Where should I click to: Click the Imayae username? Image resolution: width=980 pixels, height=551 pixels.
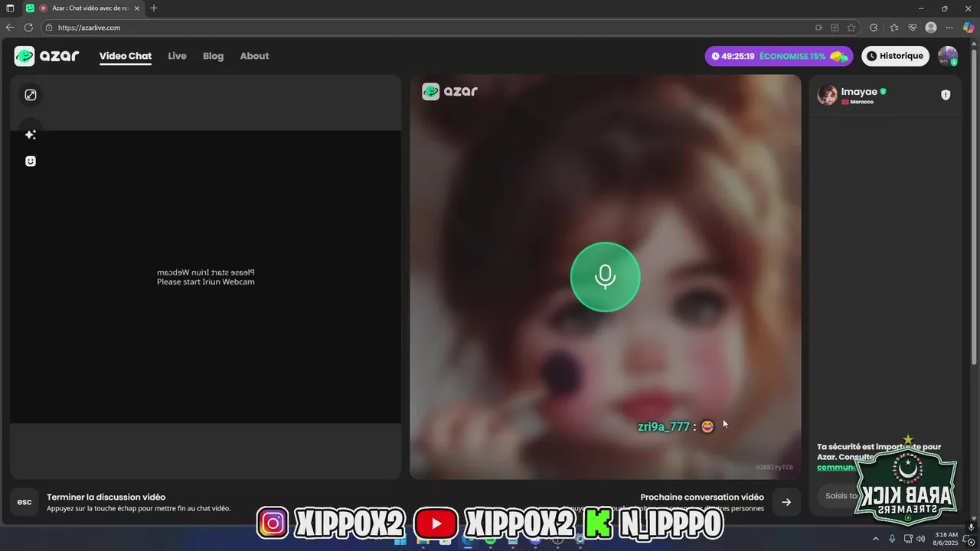point(859,92)
